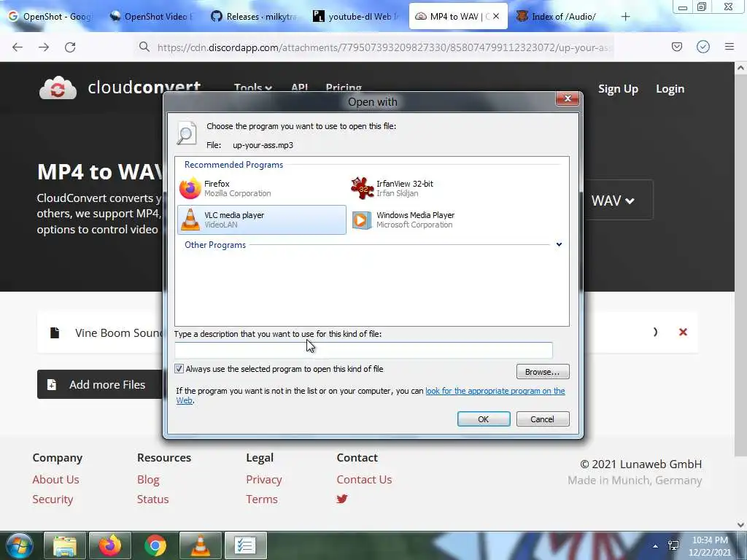Click the network tray icon
Image resolution: width=747 pixels, height=560 pixels.
click(673, 545)
